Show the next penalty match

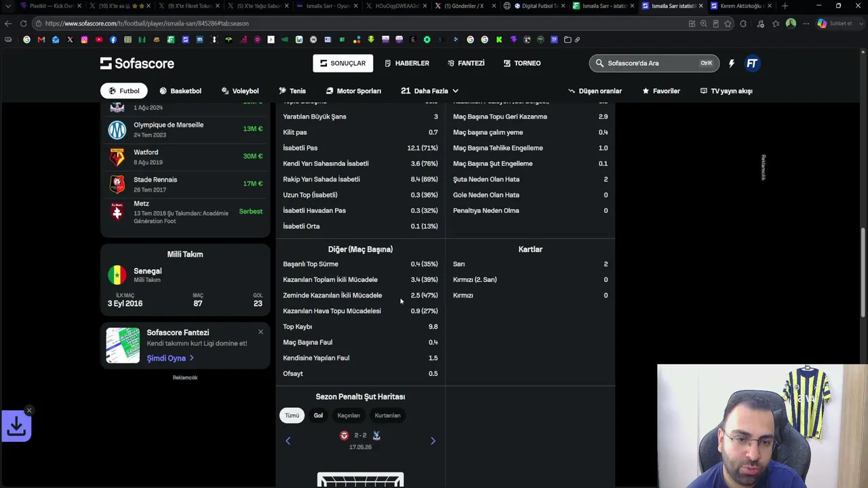(x=433, y=441)
